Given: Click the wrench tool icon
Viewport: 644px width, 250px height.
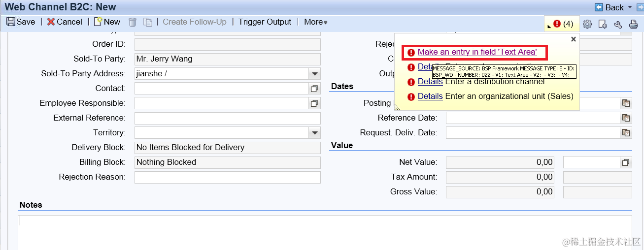Looking at the screenshot, I should pyautogui.click(x=618, y=24).
